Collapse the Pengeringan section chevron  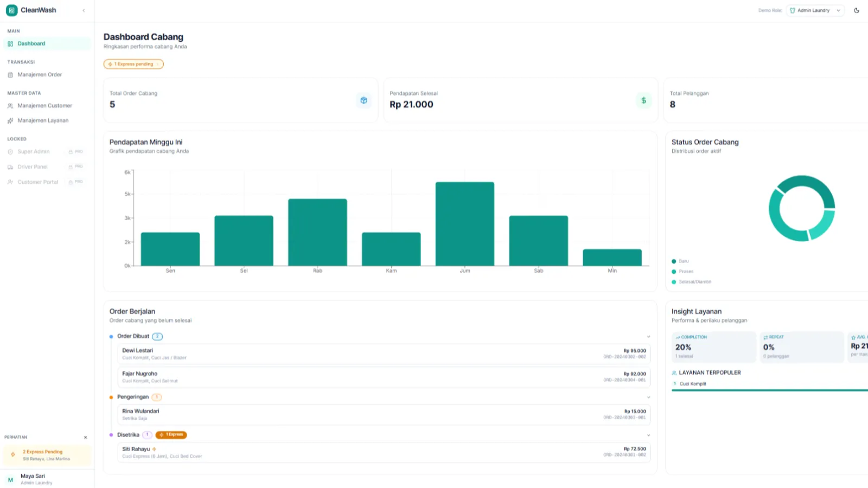648,397
